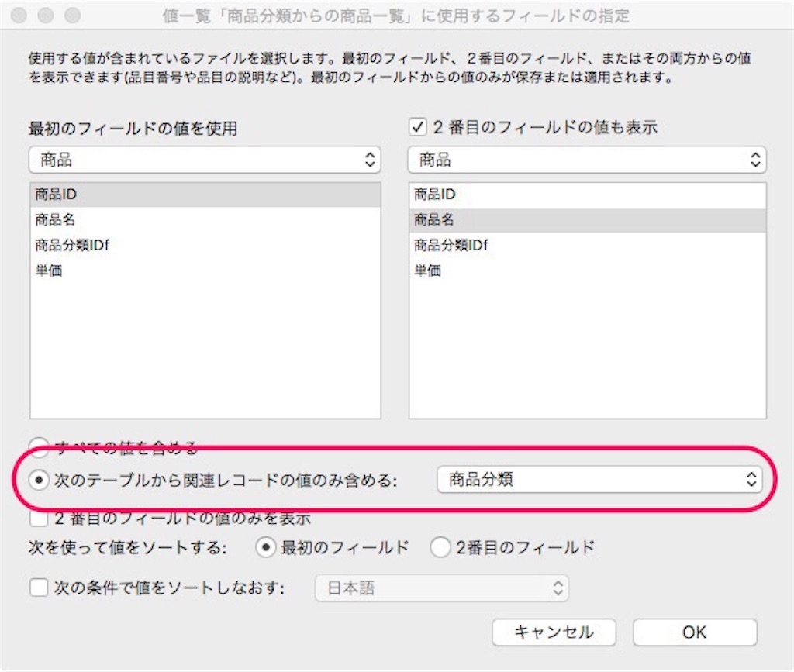Image resolution: width=794 pixels, height=672 pixels.
Task: Click the キャンセル button
Action: 554,632
